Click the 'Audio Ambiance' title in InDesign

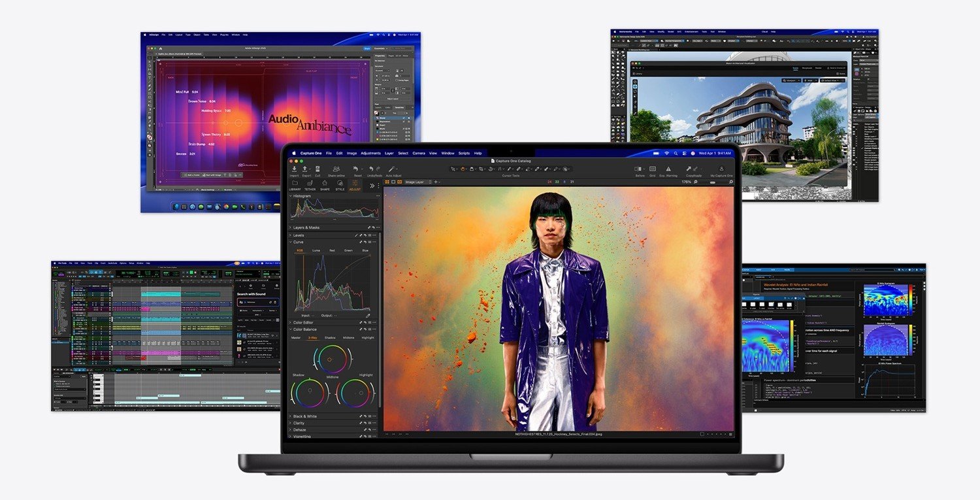tap(310, 124)
